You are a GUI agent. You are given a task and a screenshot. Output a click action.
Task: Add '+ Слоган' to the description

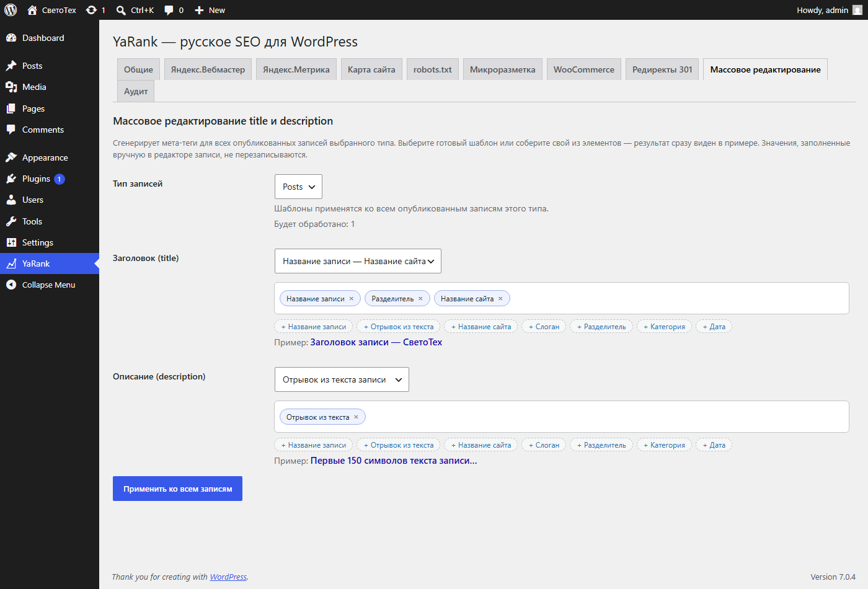point(544,445)
